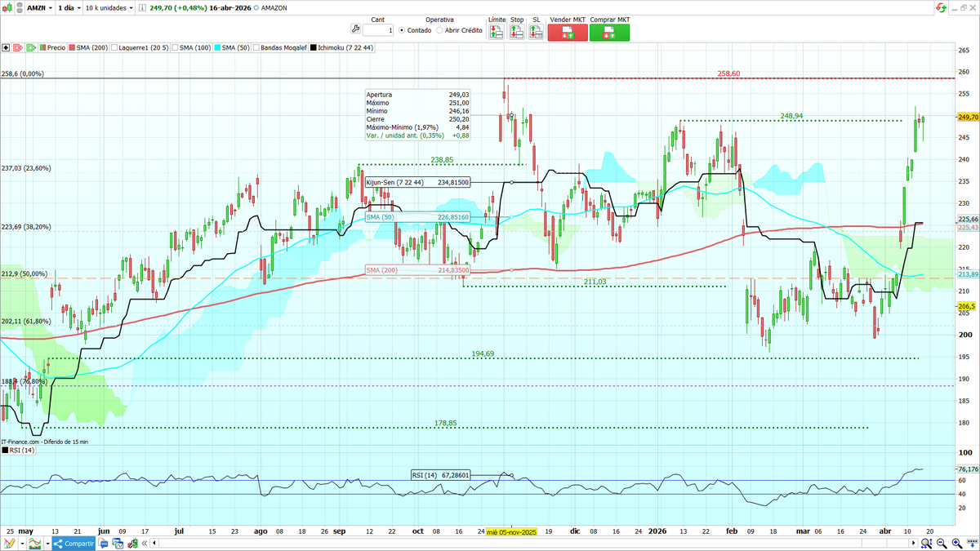The width and height of the screenshot is (980, 551).
Task: Click the Stop order icon
Action: [516, 32]
